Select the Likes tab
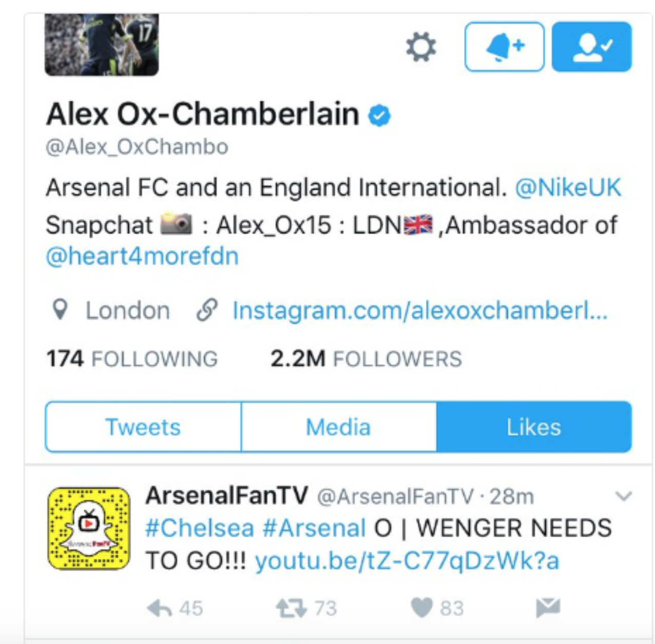 point(534,427)
